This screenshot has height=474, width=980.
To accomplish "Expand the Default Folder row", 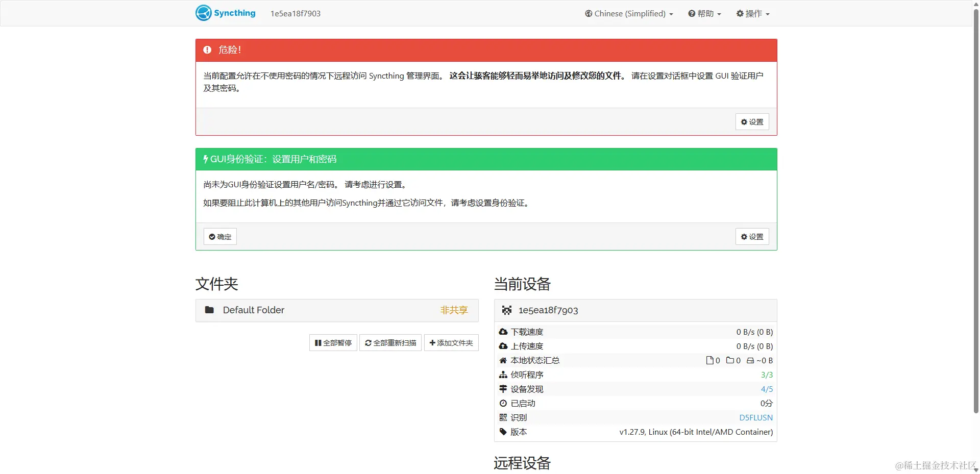I will tap(337, 310).
